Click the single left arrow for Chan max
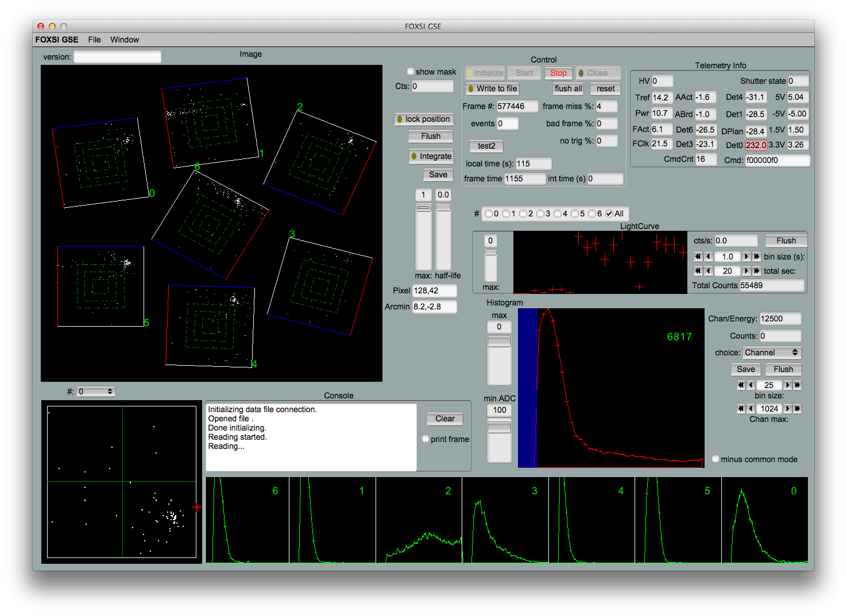Image resolution: width=847 pixels, height=616 pixels. click(751, 409)
